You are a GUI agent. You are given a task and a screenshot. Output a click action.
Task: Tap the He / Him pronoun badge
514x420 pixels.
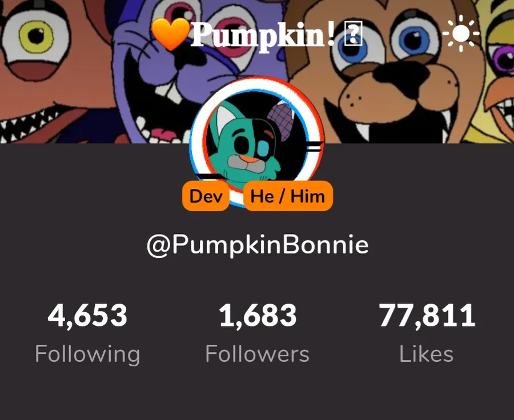coord(288,196)
